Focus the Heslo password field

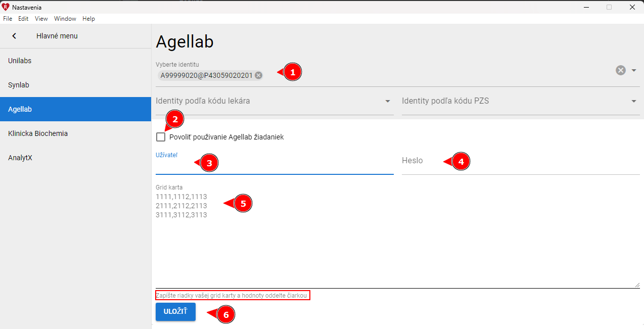[x=521, y=163]
